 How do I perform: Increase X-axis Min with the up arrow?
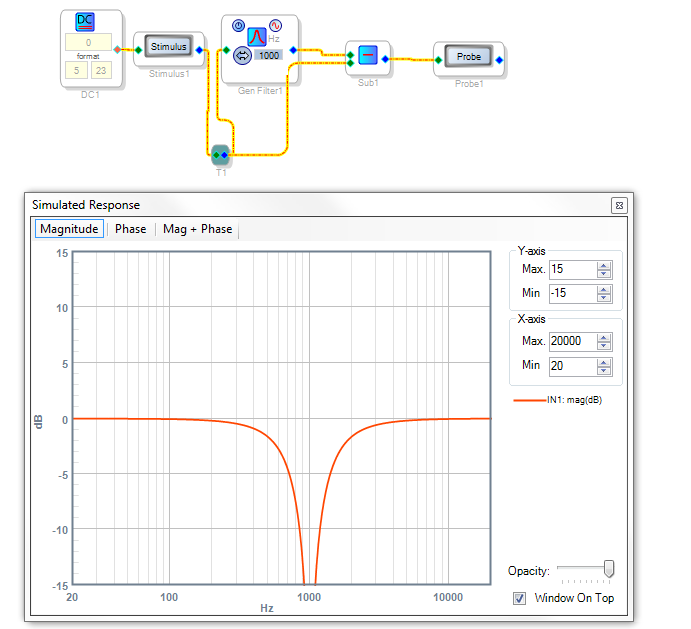click(604, 362)
